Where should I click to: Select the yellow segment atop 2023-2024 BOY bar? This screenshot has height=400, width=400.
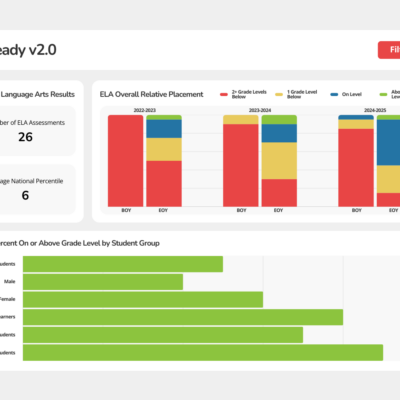tap(241, 120)
